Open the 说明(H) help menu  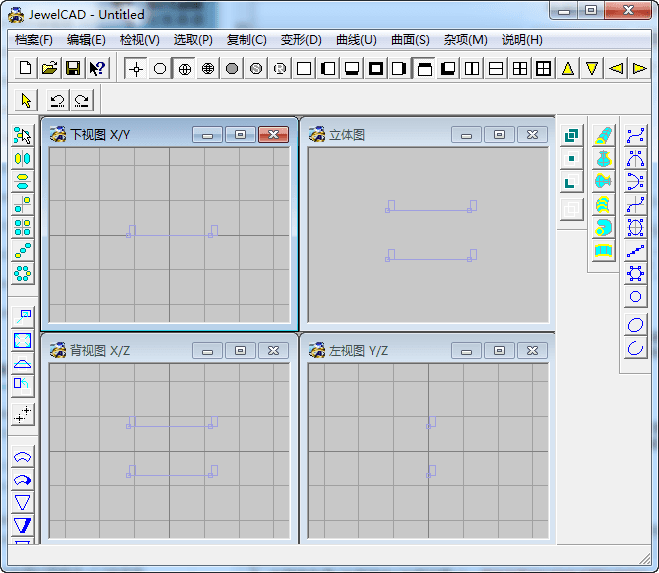tap(522, 40)
